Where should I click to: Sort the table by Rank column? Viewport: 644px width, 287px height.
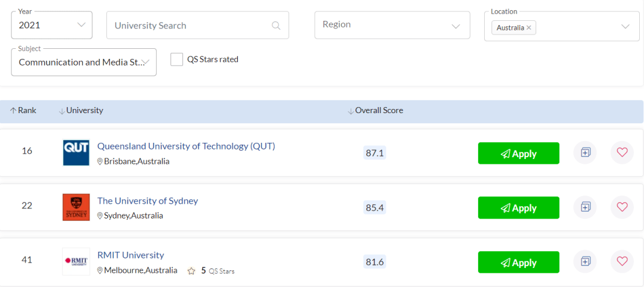click(23, 111)
